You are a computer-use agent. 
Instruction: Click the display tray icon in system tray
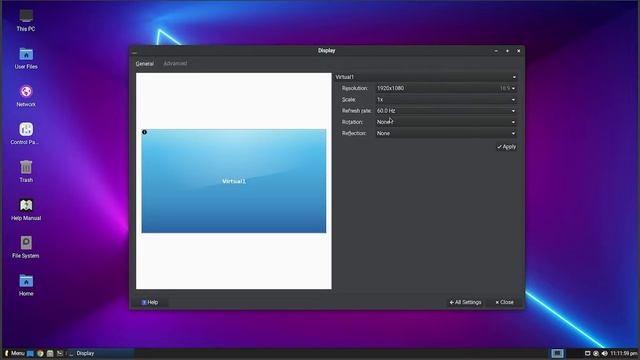(x=587, y=353)
